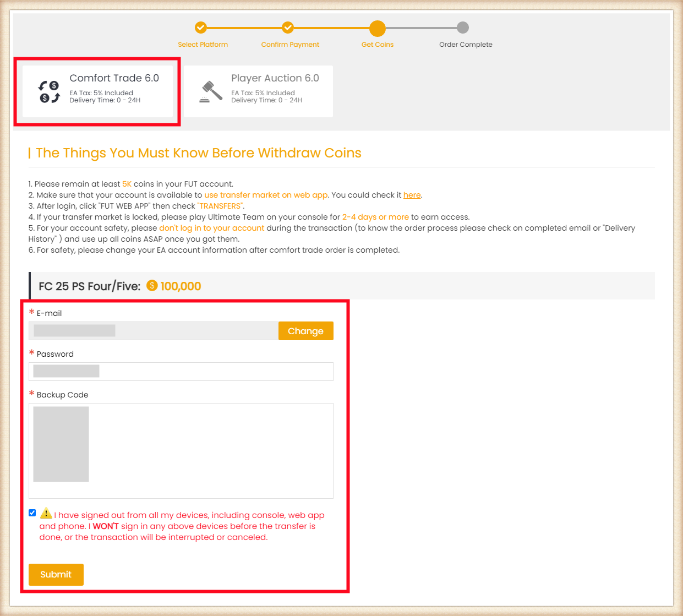Click the Player Auction gavel icon
Screen dimensions: 683x616
point(211,92)
